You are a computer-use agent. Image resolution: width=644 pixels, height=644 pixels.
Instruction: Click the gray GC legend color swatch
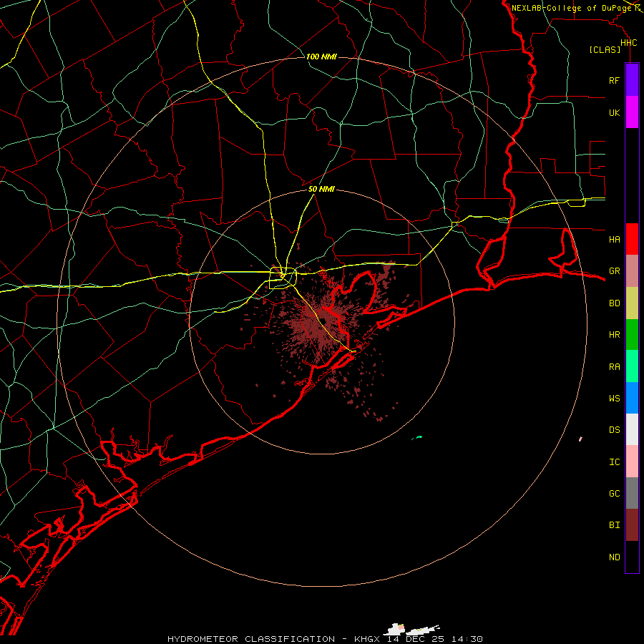[632, 493]
